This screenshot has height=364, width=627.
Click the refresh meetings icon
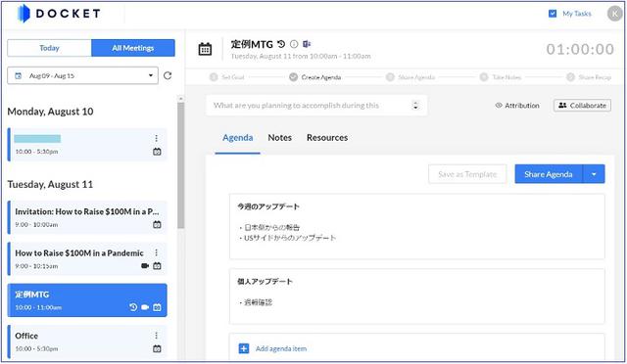168,75
